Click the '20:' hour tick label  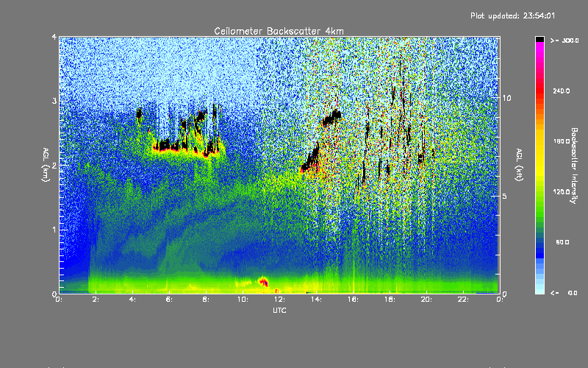[426, 300]
